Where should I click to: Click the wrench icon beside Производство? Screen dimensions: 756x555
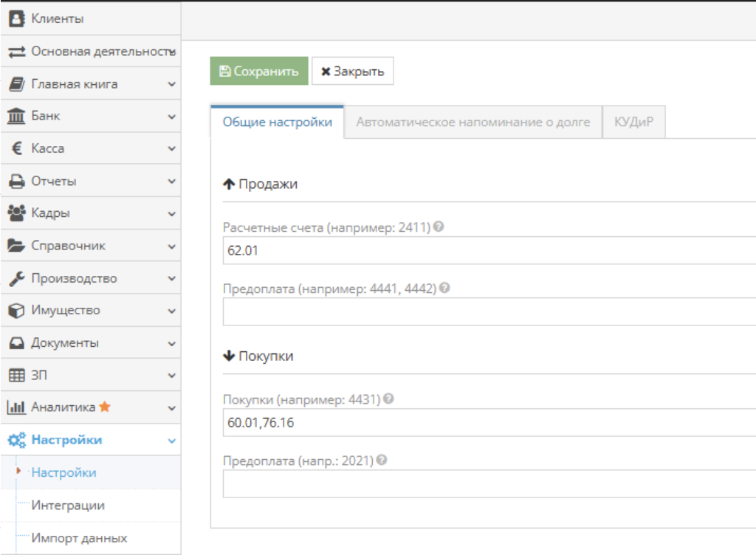click(16, 278)
